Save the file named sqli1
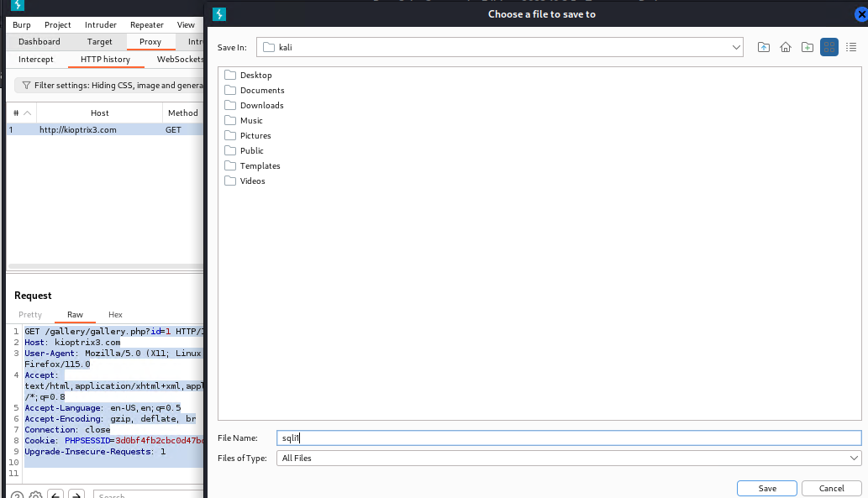Viewport: 868px width, 498px height. [x=767, y=488]
